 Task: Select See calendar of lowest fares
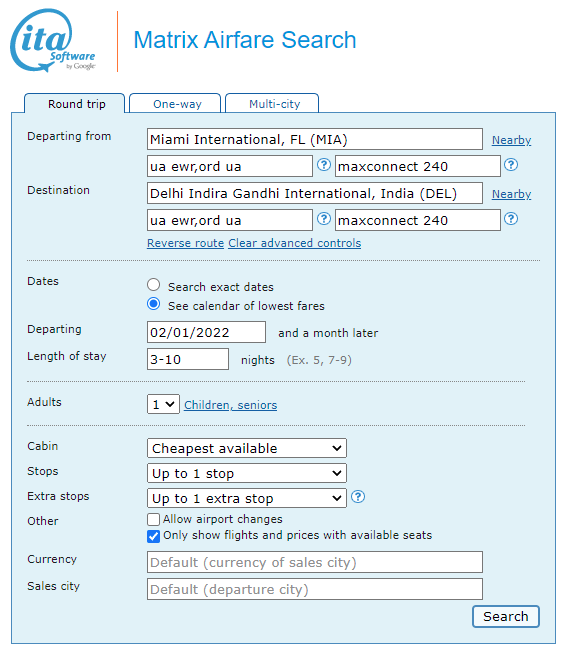tap(153, 304)
